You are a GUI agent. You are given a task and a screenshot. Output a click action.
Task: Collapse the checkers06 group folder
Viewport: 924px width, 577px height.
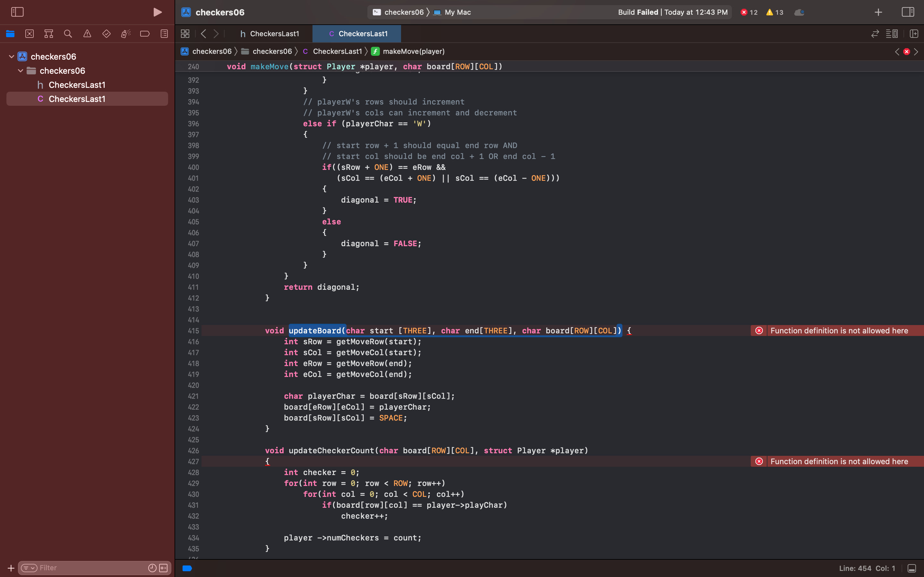21,71
